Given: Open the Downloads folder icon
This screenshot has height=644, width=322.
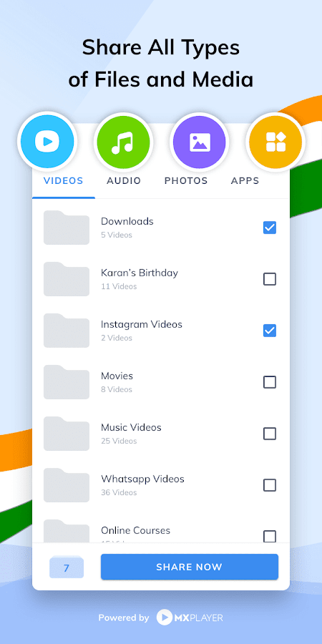Looking at the screenshot, I should click(67, 228).
